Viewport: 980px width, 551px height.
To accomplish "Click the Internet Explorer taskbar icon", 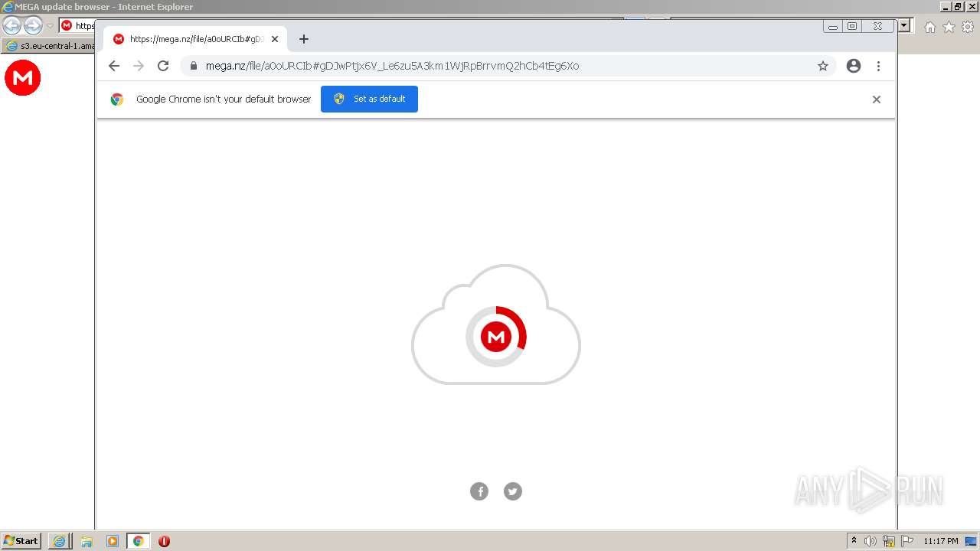I will tap(59, 541).
